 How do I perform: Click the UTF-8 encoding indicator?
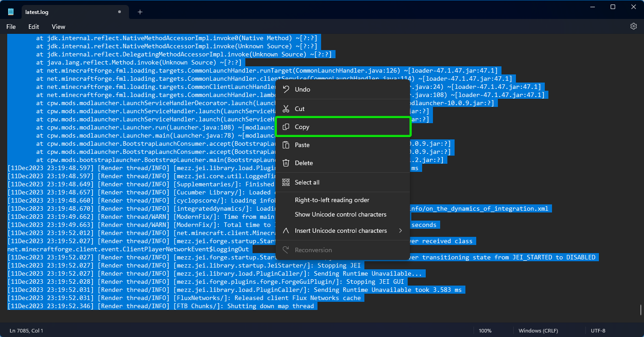[x=598, y=331]
